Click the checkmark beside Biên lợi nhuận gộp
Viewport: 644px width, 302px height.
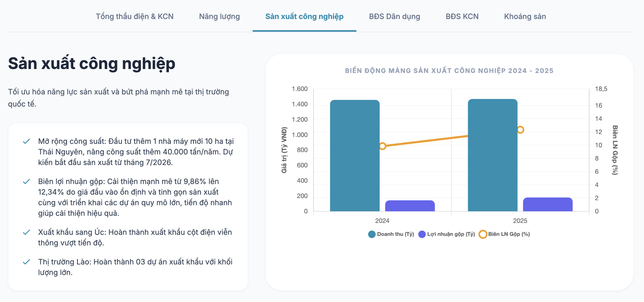[x=26, y=182]
